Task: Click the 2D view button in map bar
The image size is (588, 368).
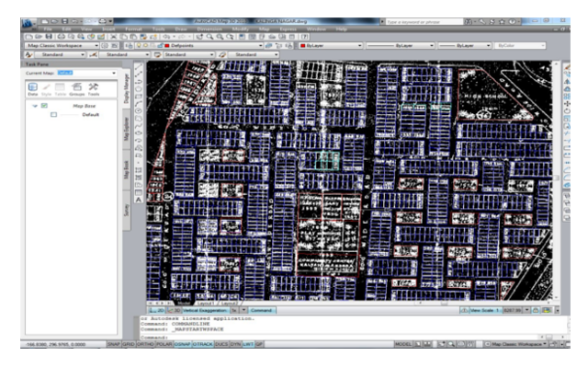Action: pos(157,310)
